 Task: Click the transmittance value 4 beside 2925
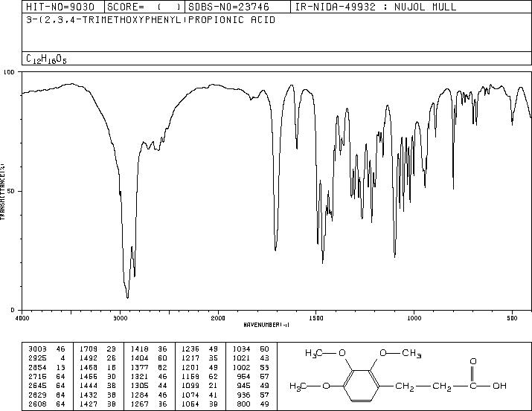point(63,357)
